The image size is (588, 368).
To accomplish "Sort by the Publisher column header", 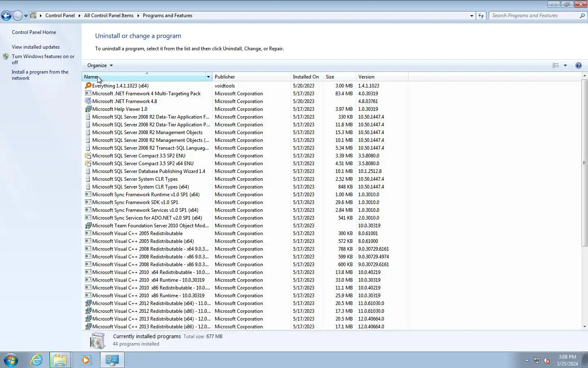I will (251, 77).
